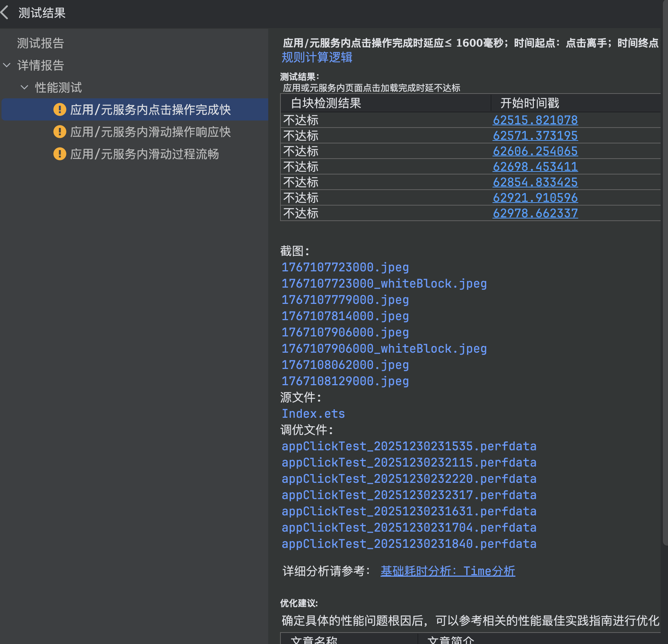The width and height of the screenshot is (668, 644).
Task: Click the warning icon beside 应用/元服务内点击操作完成快
Action: click(59, 109)
